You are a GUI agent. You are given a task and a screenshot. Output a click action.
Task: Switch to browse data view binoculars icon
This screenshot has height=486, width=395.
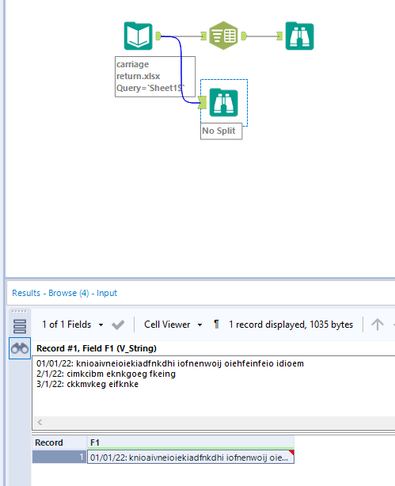(x=20, y=349)
